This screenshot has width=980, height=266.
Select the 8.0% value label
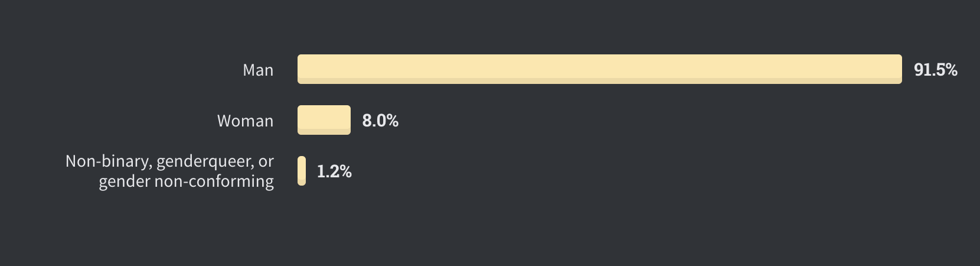[380, 121]
